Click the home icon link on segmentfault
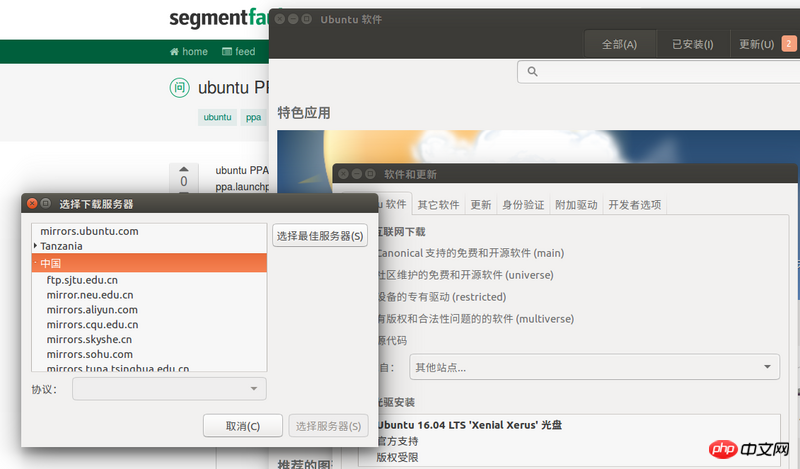Viewport: 800px width, 469px height. (x=189, y=52)
